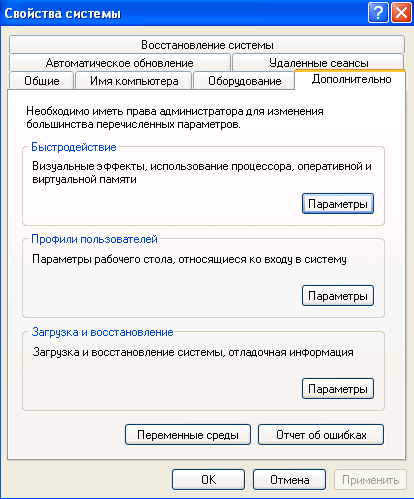Viewport: 414px width, 499px height.
Task: Open the Удаленные сеансы tab
Action: (318, 63)
